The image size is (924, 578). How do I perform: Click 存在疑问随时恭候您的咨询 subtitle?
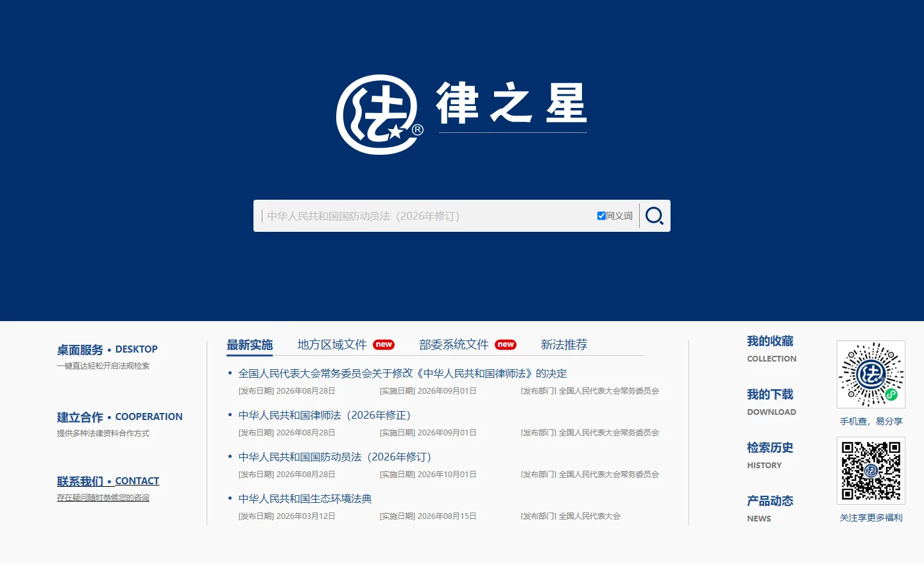click(103, 498)
